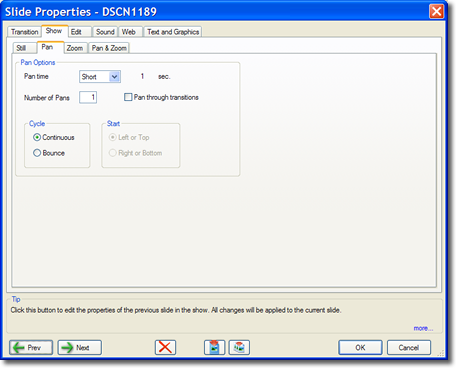Enable Pan through transitions checkbox
This screenshot has height=368, width=456.
point(128,97)
